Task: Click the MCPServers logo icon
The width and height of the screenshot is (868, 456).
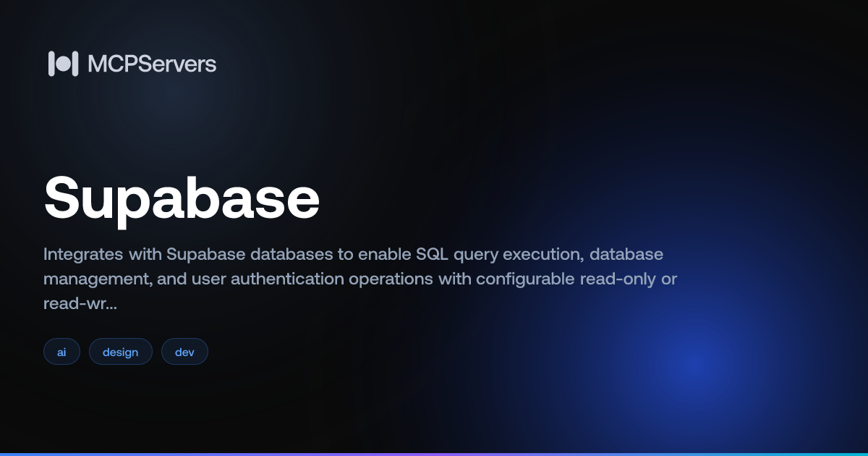Action: (63, 64)
